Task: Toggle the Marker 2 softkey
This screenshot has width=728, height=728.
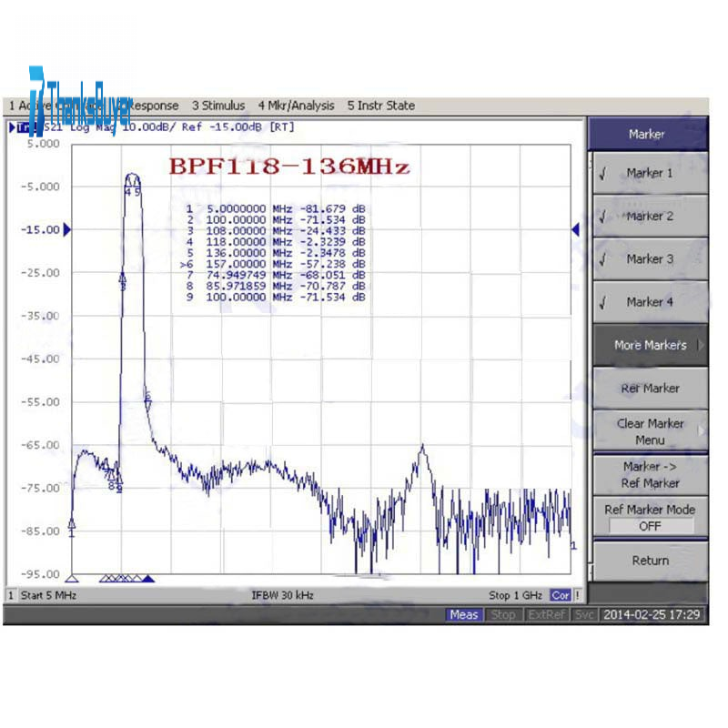Action: point(649,216)
